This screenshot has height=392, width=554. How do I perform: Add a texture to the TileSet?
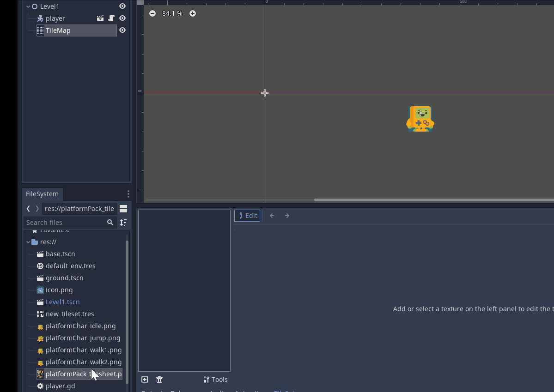coord(145,380)
